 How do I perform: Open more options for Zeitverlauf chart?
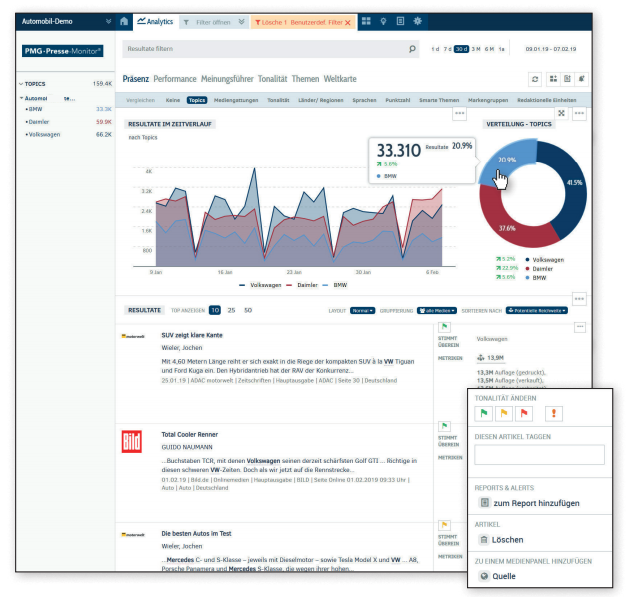coord(459,113)
